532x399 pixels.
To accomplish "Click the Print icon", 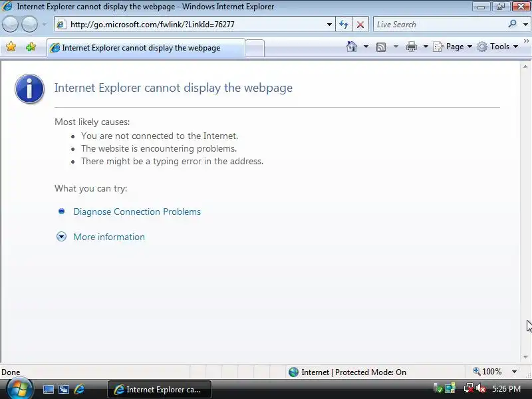I will coord(411,47).
